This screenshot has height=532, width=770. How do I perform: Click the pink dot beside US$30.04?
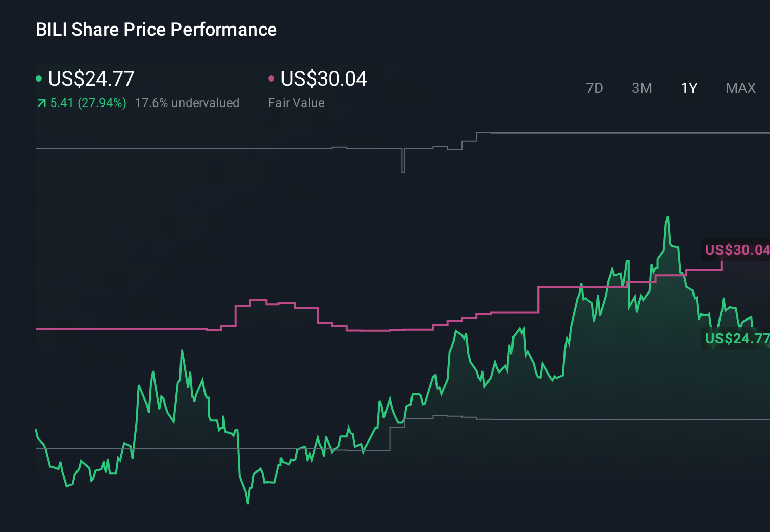coord(271,78)
